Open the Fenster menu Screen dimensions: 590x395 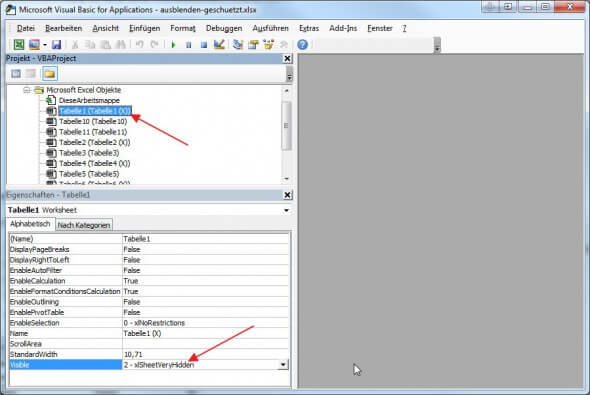pos(380,28)
